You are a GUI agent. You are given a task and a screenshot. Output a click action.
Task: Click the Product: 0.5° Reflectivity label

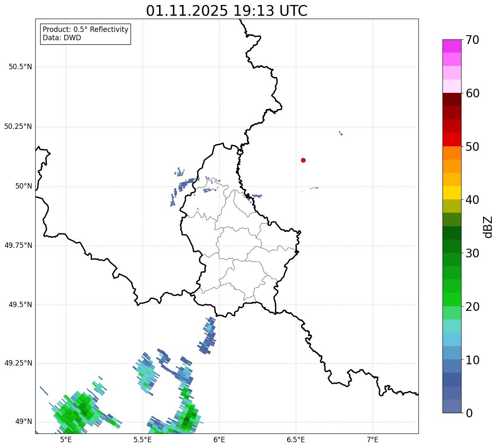click(x=85, y=29)
